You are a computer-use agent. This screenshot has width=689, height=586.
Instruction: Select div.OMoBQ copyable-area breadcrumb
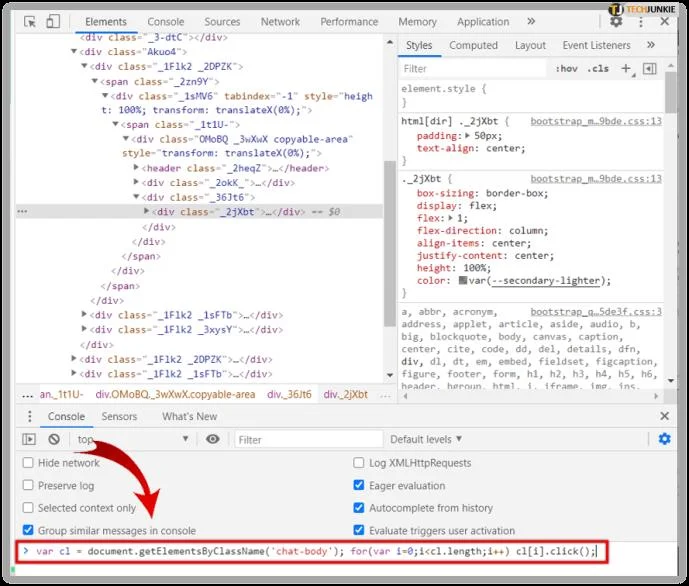pos(175,394)
